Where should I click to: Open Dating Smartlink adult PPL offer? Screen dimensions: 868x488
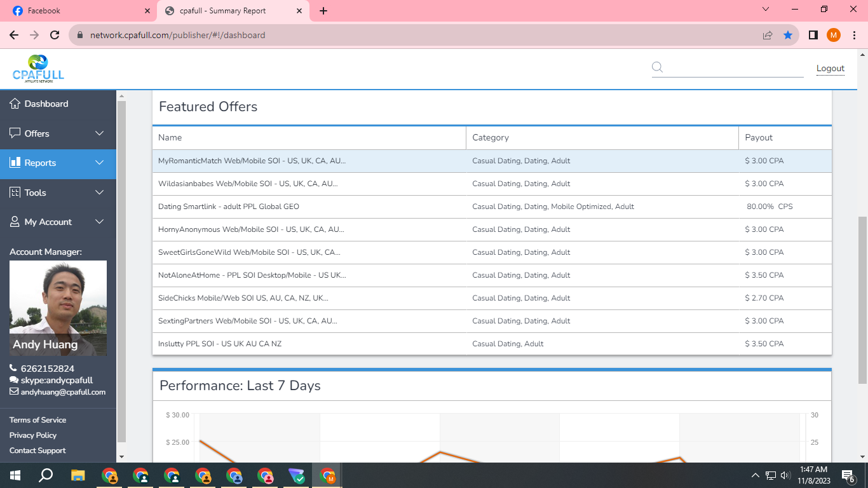pyautogui.click(x=229, y=207)
